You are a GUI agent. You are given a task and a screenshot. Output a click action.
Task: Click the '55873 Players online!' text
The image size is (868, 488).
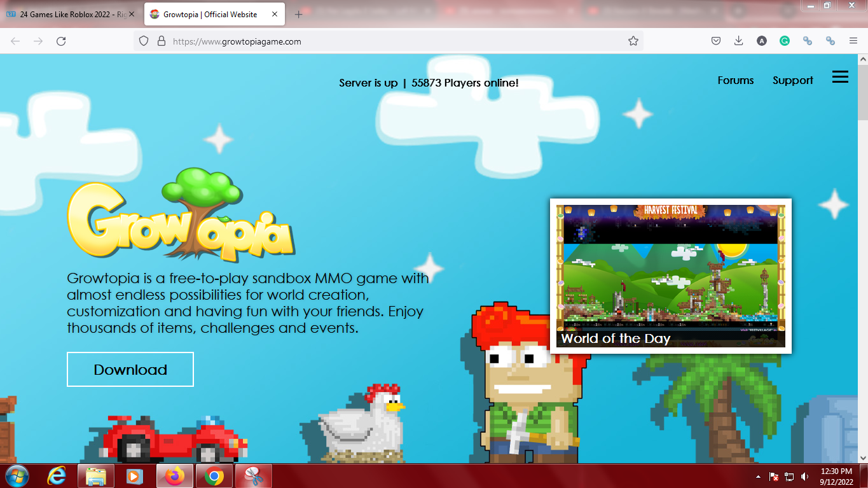pyautogui.click(x=465, y=83)
